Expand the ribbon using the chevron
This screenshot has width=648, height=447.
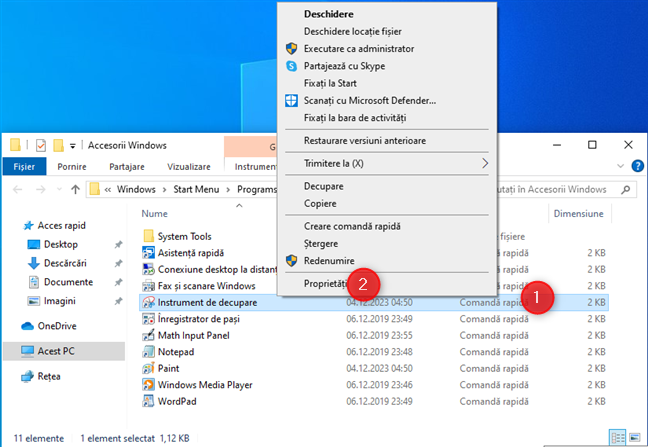[622, 167]
